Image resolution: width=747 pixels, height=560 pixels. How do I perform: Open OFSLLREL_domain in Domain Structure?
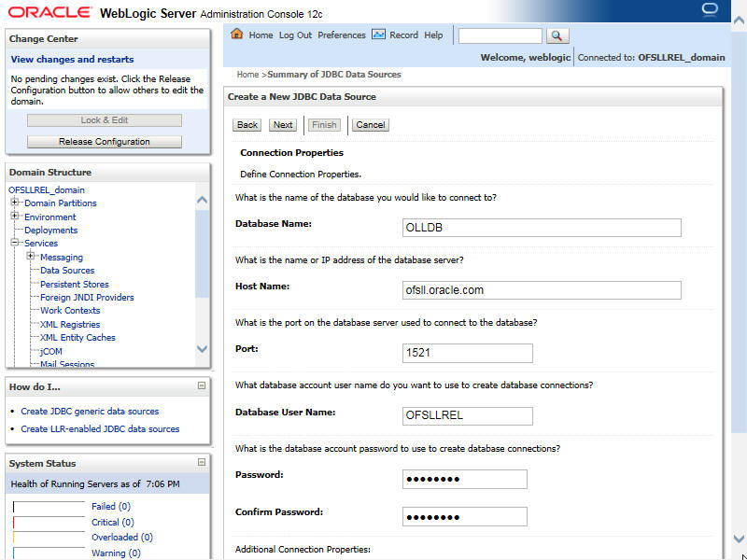click(x=46, y=189)
